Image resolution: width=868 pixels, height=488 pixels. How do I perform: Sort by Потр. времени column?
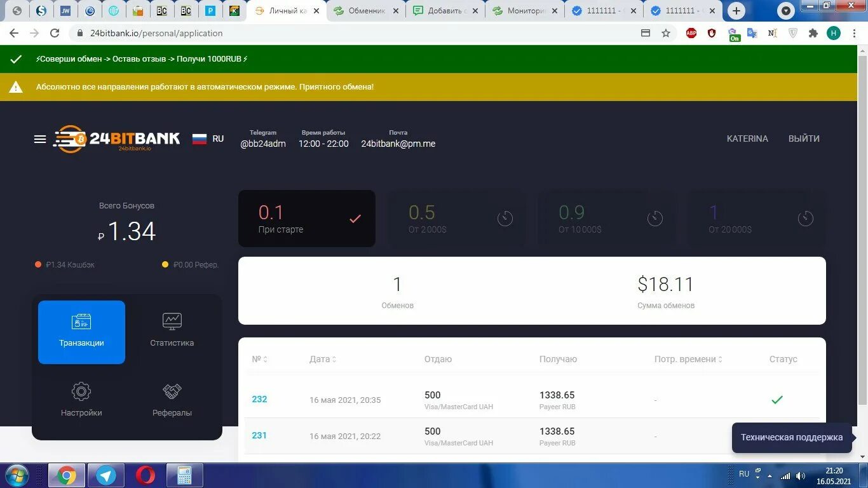pyautogui.click(x=689, y=359)
